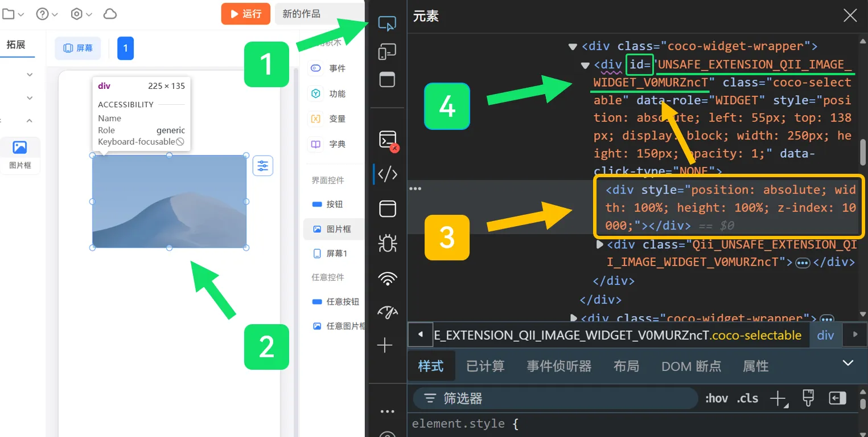Open the 功能 blocks category

pyautogui.click(x=328, y=93)
